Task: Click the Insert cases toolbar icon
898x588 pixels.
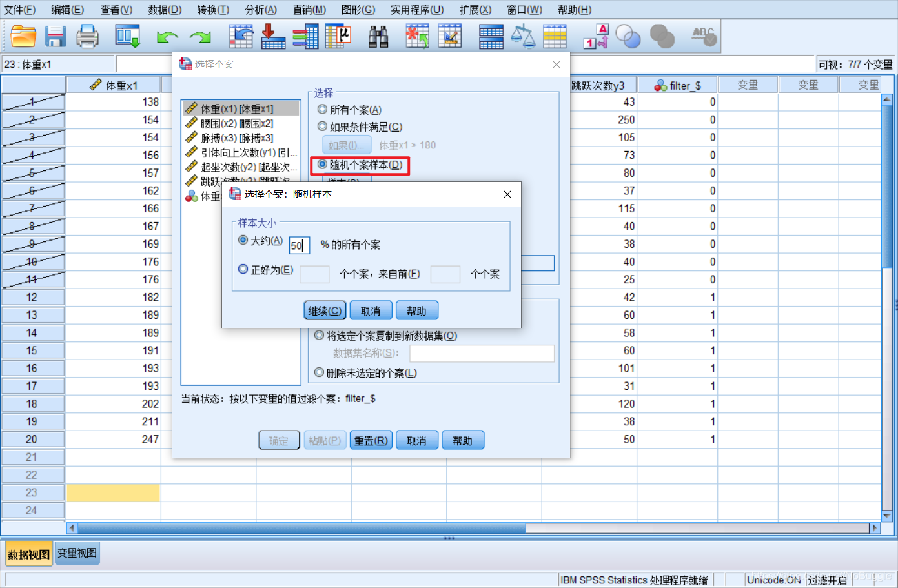Action: pos(417,37)
